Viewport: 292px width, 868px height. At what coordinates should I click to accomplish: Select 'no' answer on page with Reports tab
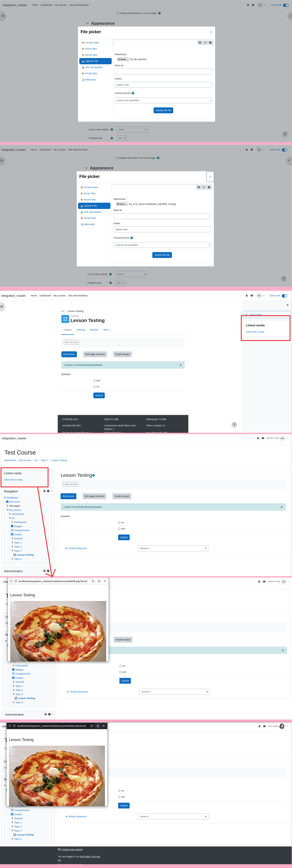coord(94,387)
